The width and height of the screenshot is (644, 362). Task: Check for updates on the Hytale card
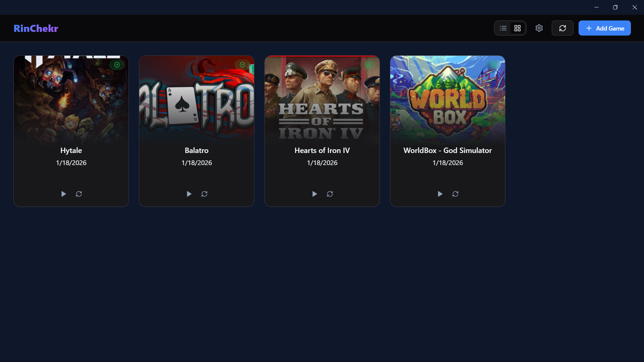[79, 194]
